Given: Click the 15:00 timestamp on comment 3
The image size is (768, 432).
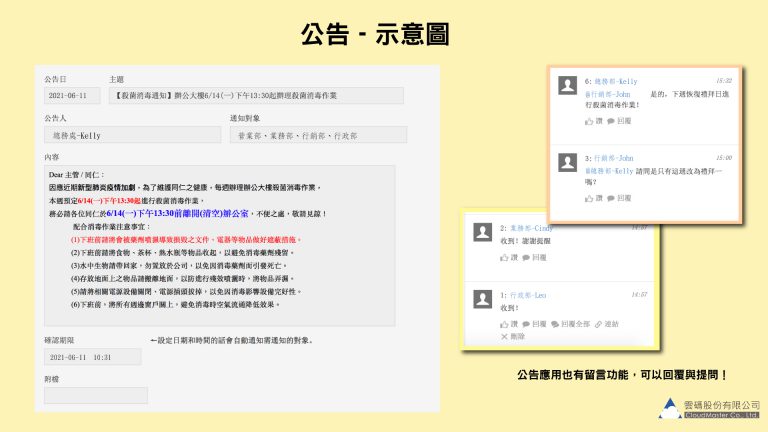Looking at the screenshot, I should coord(724,158).
